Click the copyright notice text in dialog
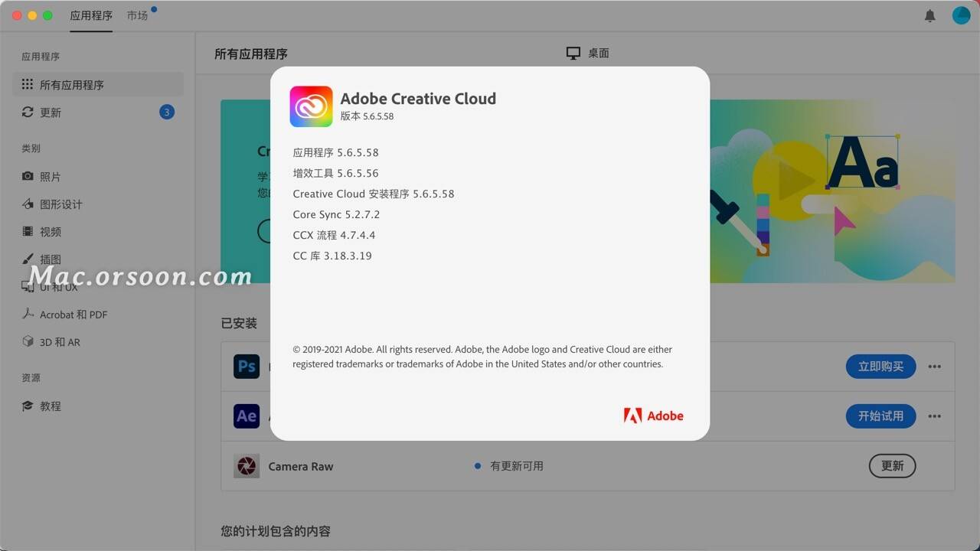 pos(482,357)
